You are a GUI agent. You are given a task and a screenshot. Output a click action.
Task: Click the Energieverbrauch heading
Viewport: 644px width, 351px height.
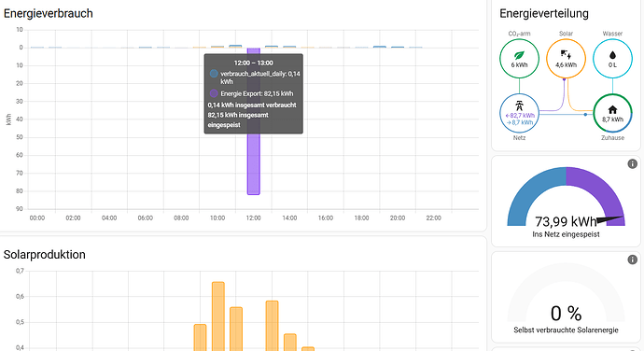pyautogui.click(x=49, y=14)
